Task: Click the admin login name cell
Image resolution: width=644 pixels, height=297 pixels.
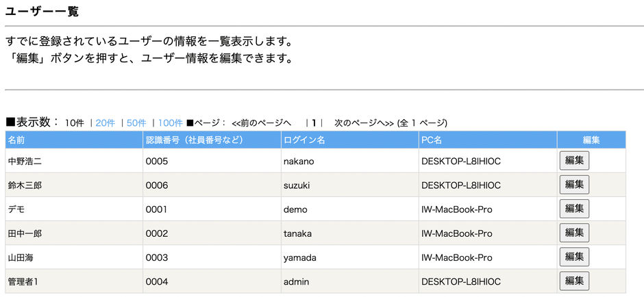Action: coord(297,281)
